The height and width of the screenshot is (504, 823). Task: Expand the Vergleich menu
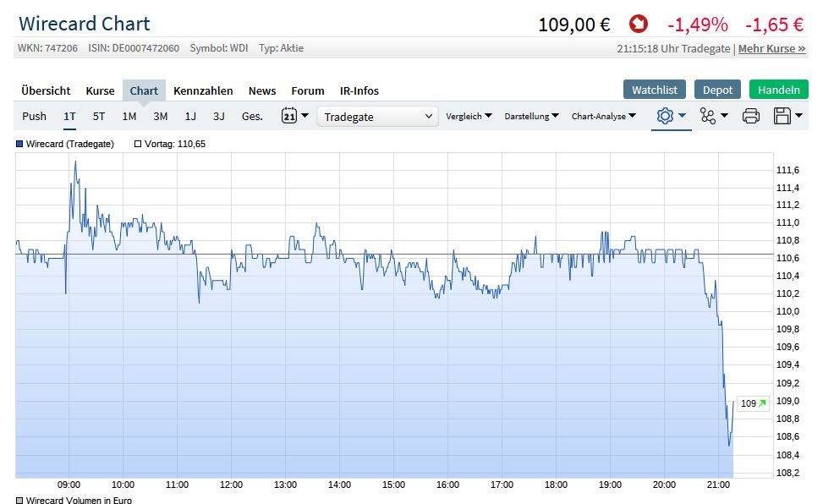coord(469,116)
